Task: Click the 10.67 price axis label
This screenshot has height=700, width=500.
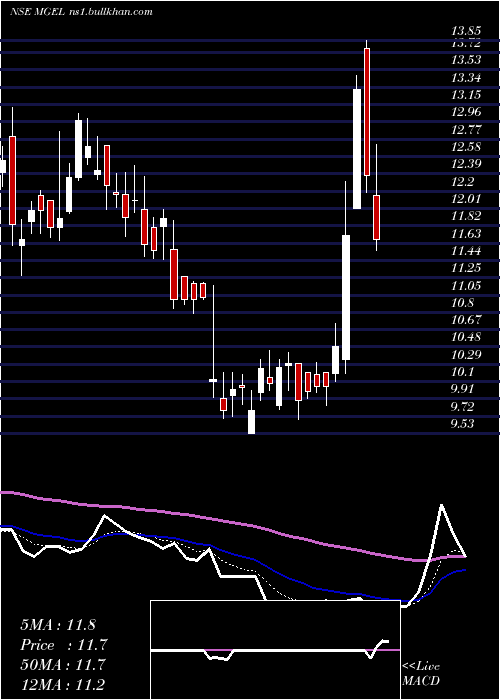Action: [x=466, y=320]
